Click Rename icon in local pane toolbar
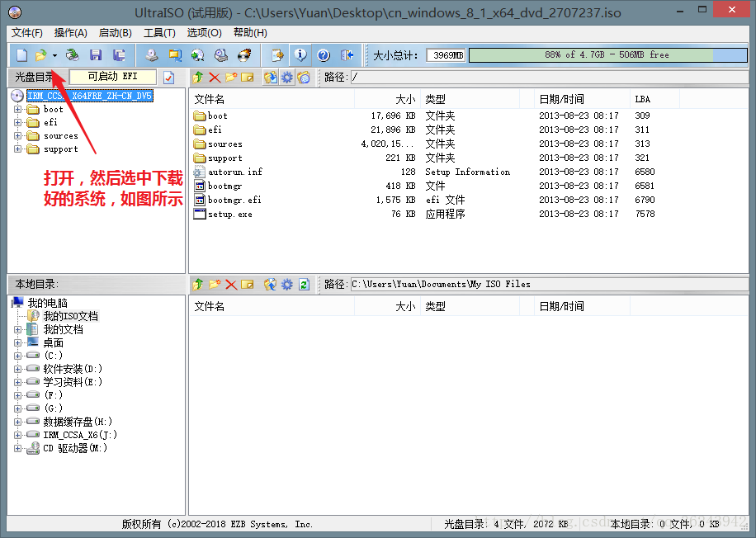756x538 pixels. pyautogui.click(x=248, y=285)
